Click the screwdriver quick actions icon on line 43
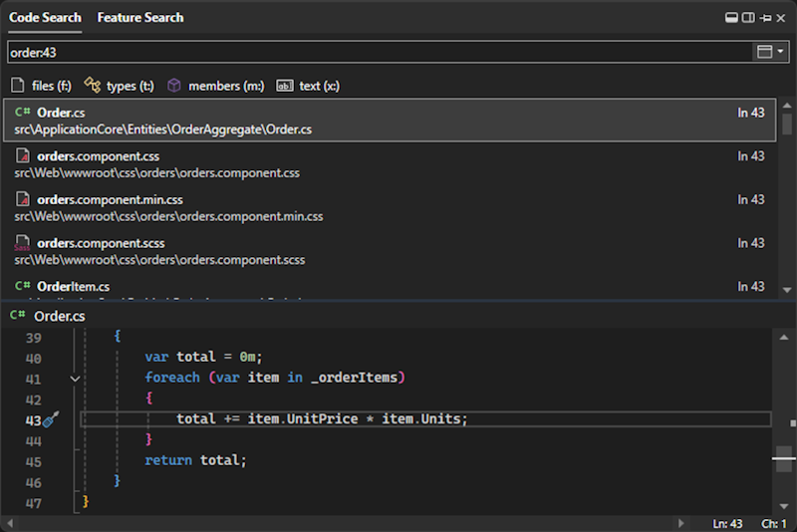Viewport: 797px width, 532px height. point(52,419)
